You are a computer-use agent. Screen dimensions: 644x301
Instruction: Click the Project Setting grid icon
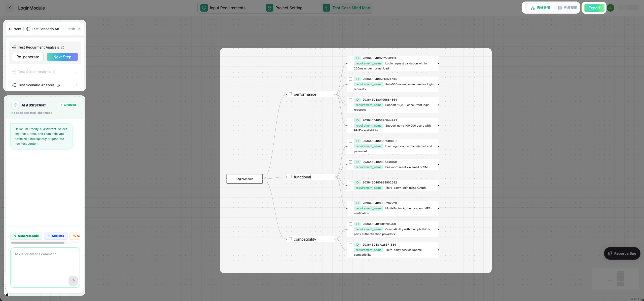(269, 8)
